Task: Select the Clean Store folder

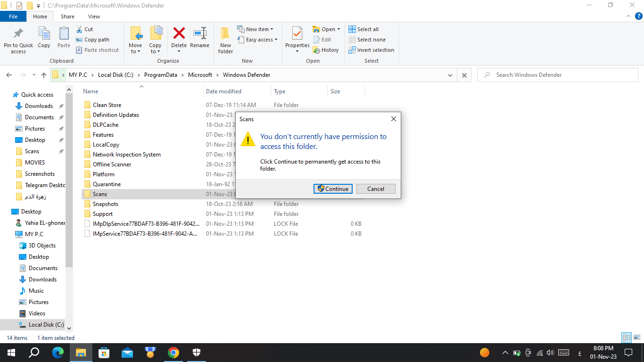Action: pos(107,105)
